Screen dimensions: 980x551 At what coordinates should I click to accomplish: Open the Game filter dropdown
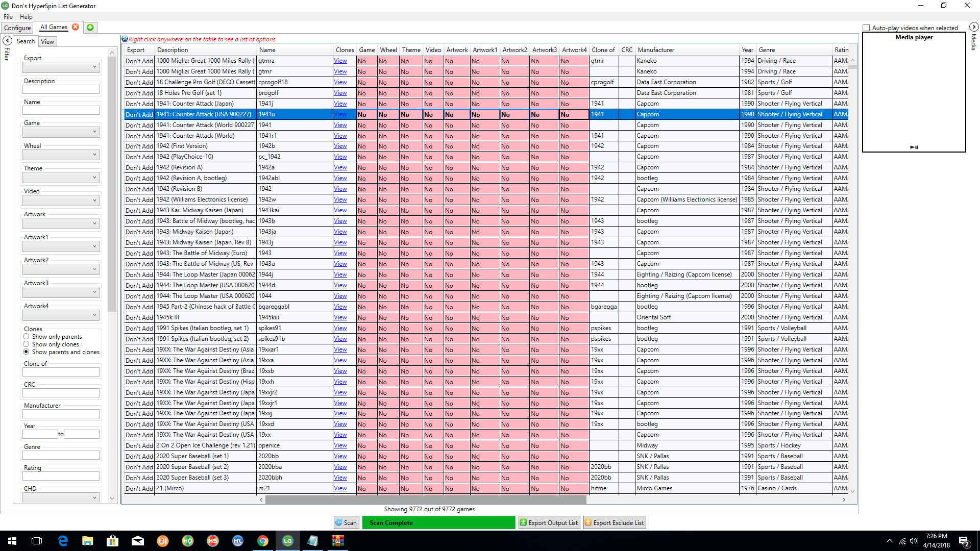[x=61, y=132]
